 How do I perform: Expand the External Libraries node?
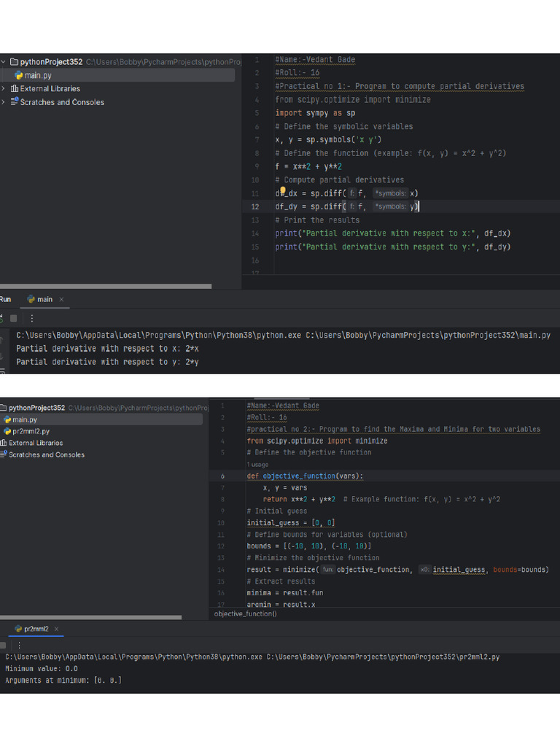[x=3, y=89]
